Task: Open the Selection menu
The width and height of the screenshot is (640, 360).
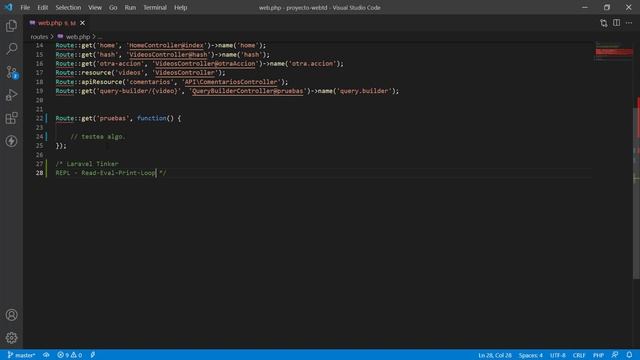Action: pyautogui.click(x=68, y=7)
